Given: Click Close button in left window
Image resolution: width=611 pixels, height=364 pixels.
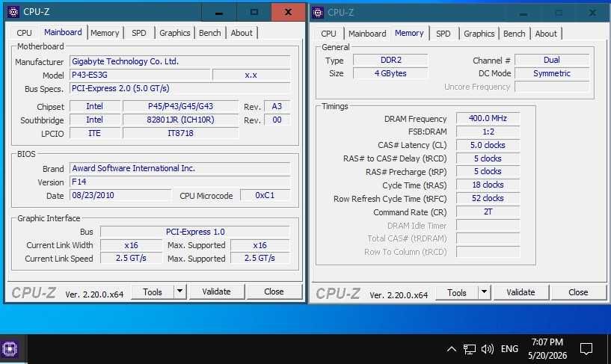Looking at the screenshot, I should (274, 291).
